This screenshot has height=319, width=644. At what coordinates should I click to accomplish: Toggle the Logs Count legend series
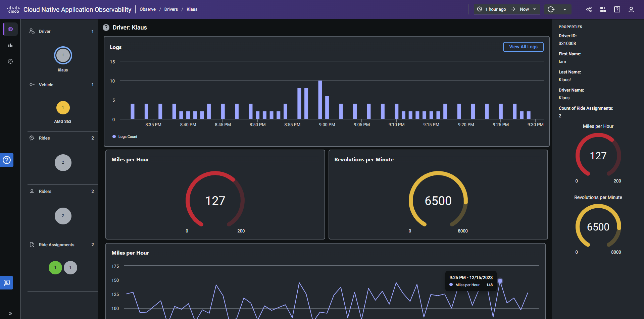click(125, 137)
